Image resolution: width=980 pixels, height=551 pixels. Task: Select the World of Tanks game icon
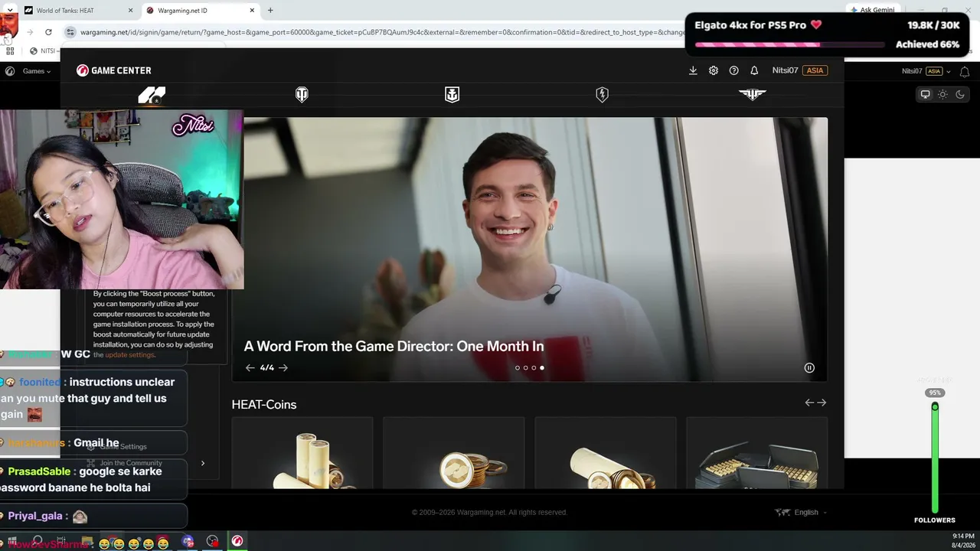click(302, 95)
